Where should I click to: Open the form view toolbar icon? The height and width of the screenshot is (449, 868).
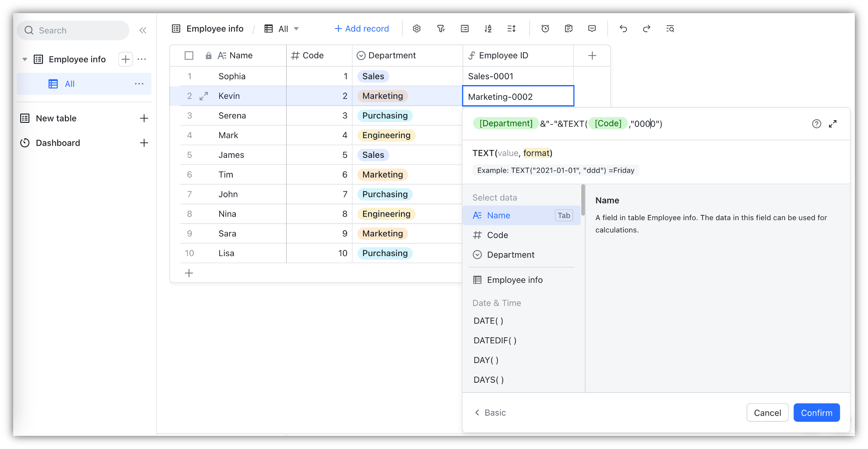569,29
